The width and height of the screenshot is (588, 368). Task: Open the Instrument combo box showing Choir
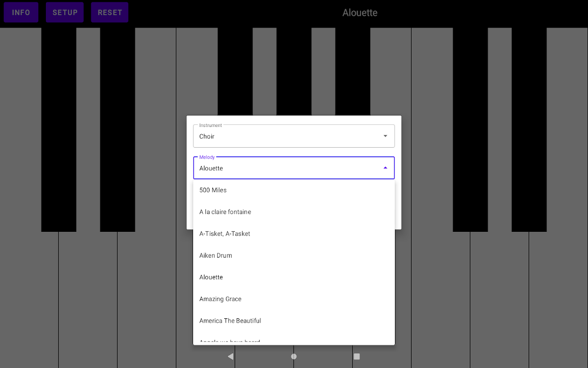[x=294, y=136]
